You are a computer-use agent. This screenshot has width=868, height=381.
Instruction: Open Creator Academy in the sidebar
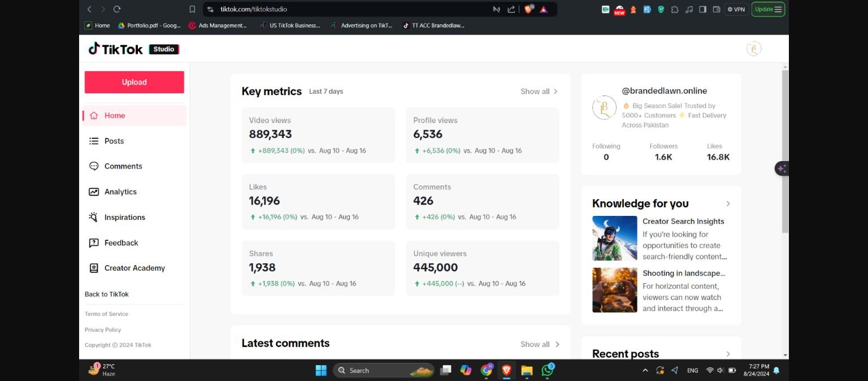[134, 268]
